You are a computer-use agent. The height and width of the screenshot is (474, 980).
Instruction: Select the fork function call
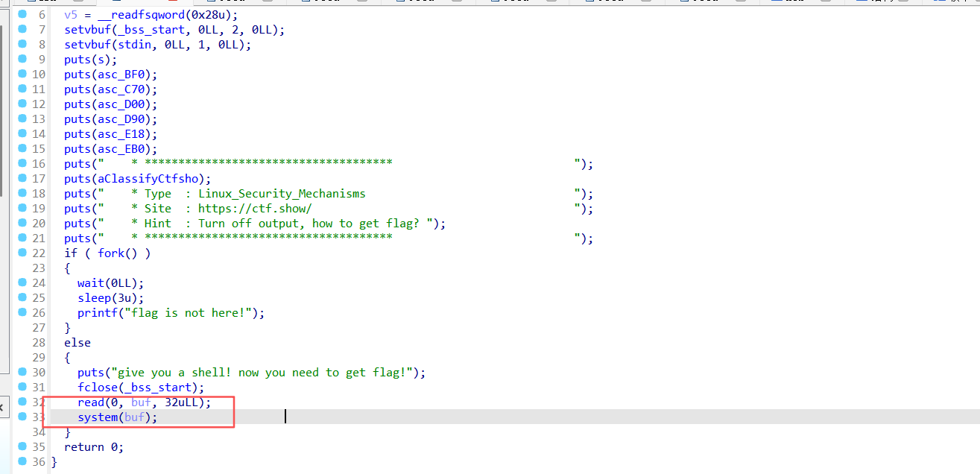pos(110,253)
